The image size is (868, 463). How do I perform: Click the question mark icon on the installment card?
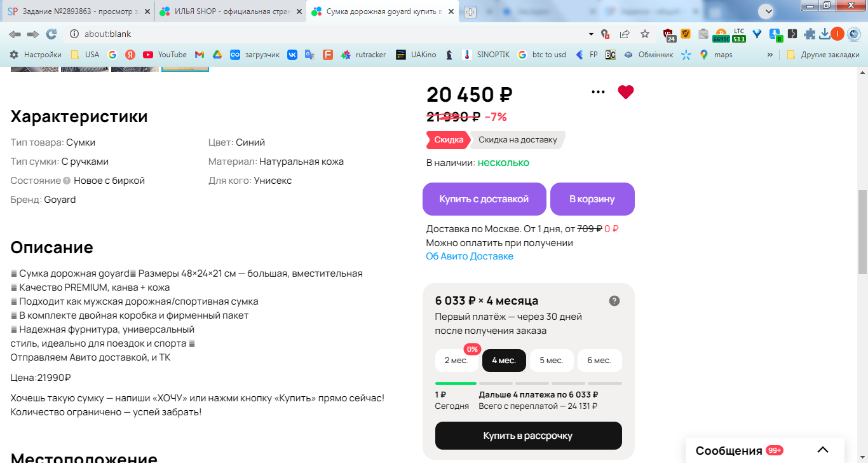click(x=614, y=301)
